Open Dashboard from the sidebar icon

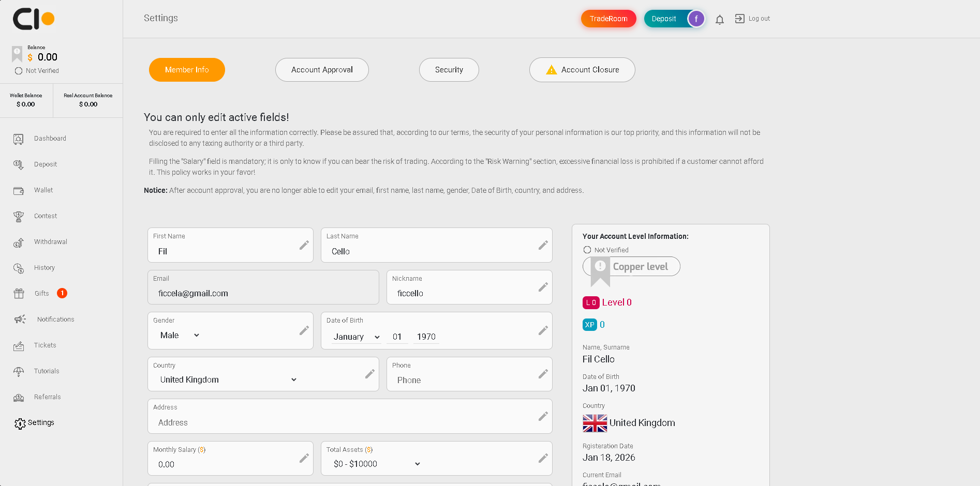[19, 139]
